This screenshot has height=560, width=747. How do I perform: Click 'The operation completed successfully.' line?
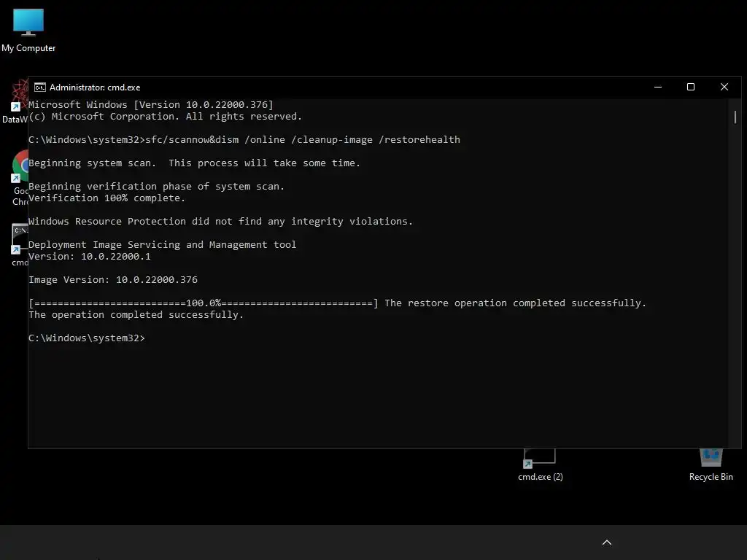click(x=136, y=315)
